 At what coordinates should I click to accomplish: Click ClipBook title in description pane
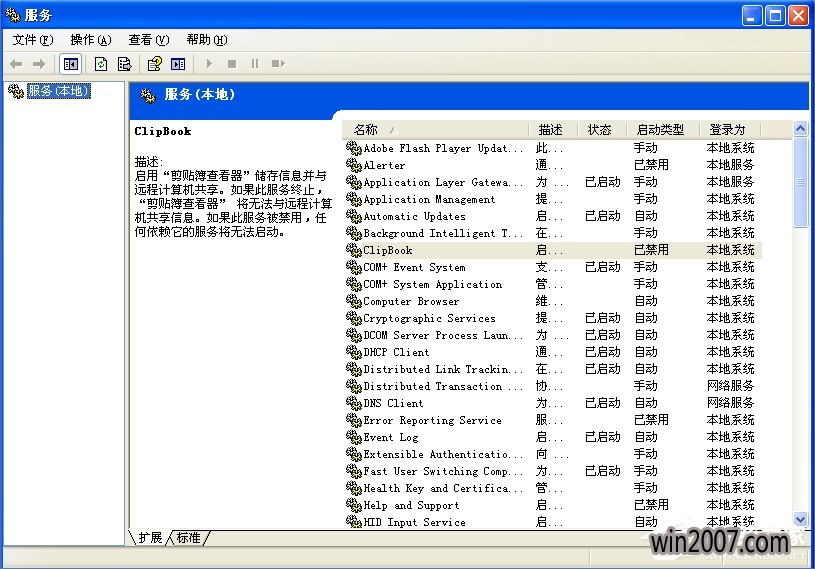(163, 131)
